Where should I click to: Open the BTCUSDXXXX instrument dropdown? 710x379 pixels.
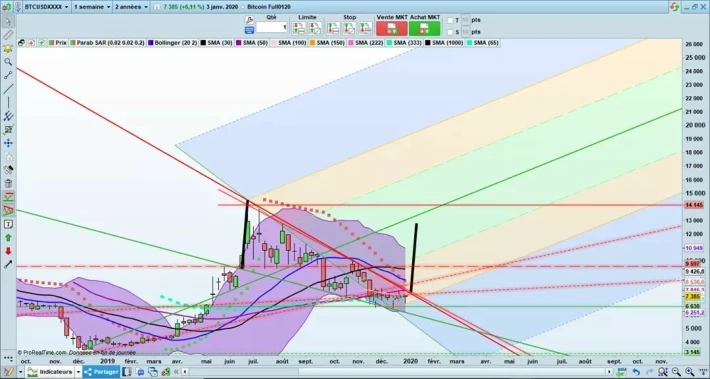coord(47,7)
